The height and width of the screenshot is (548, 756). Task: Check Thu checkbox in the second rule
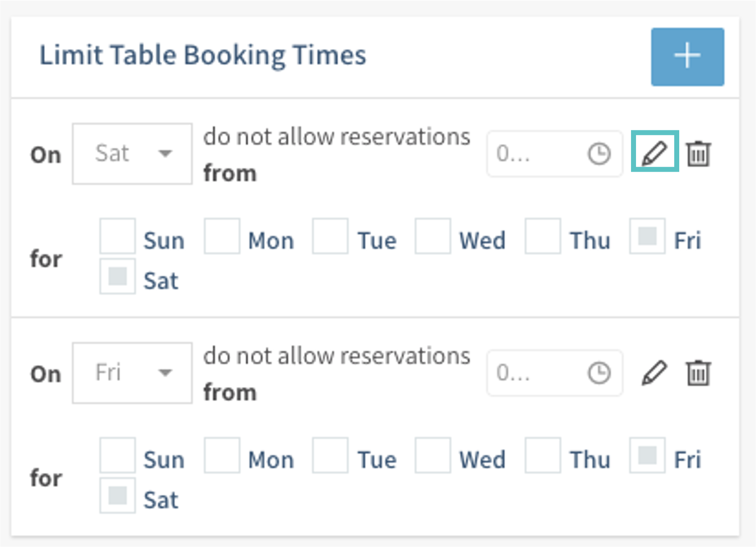[x=542, y=456]
